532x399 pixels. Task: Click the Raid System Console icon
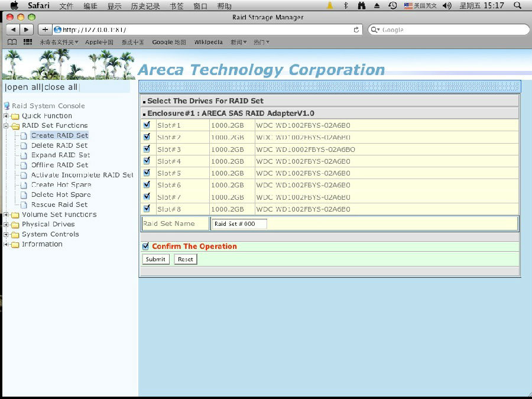7,106
